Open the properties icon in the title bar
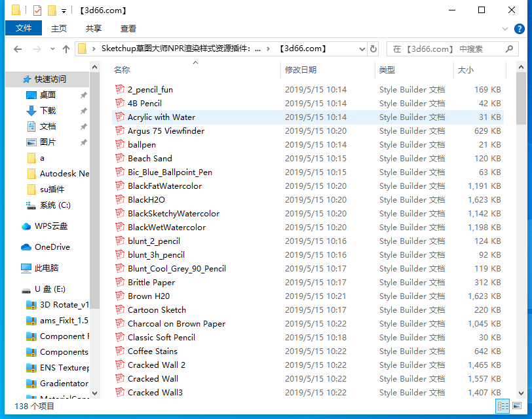 37,10
